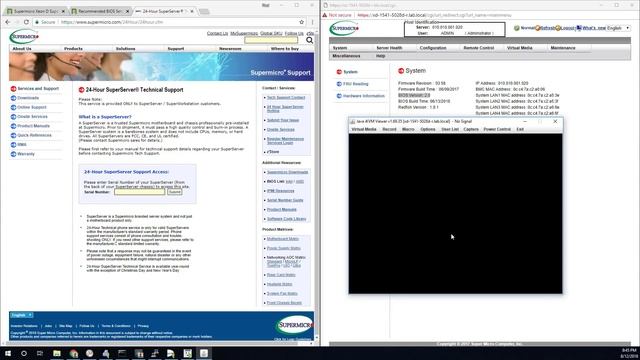The width and height of the screenshot is (640, 360).
Task: Click the Serial Number input field
Action: pyautogui.click(x=140, y=192)
